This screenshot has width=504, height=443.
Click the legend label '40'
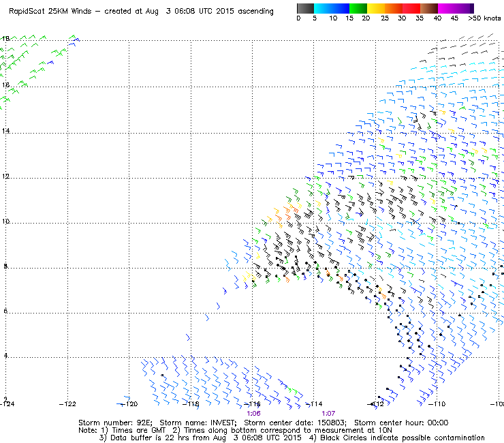tap(437, 18)
